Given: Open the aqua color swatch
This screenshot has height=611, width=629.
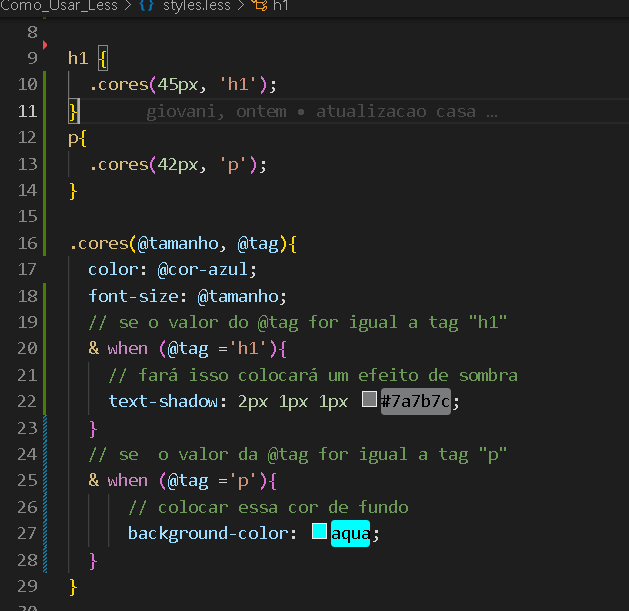Looking at the screenshot, I should click(x=319, y=531).
